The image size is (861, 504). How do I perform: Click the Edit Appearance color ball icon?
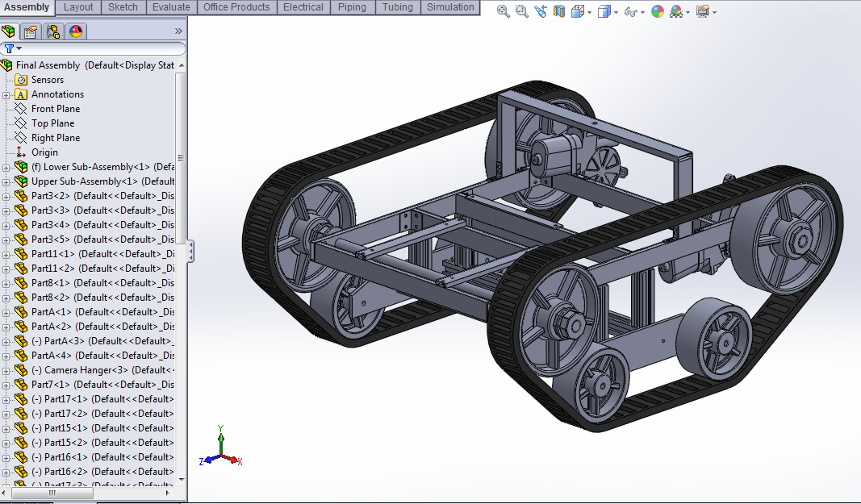point(658,11)
